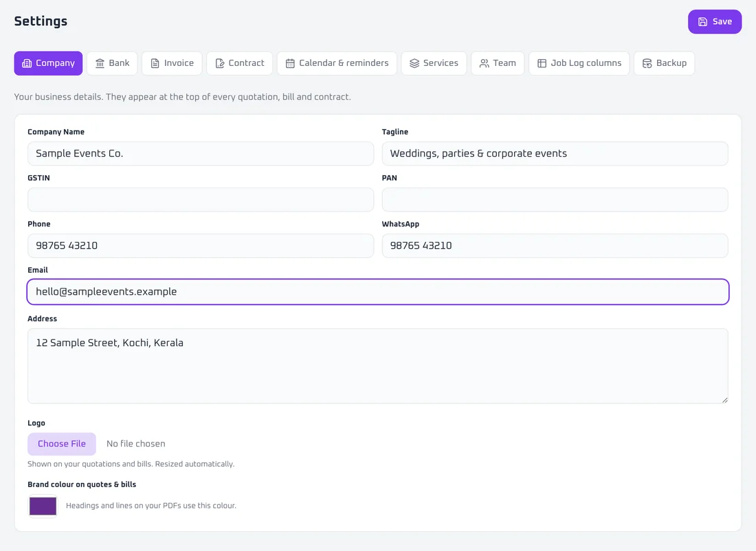Image resolution: width=756 pixels, height=551 pixels.
Task: Open the Backup tab
Action: (665, 63)
